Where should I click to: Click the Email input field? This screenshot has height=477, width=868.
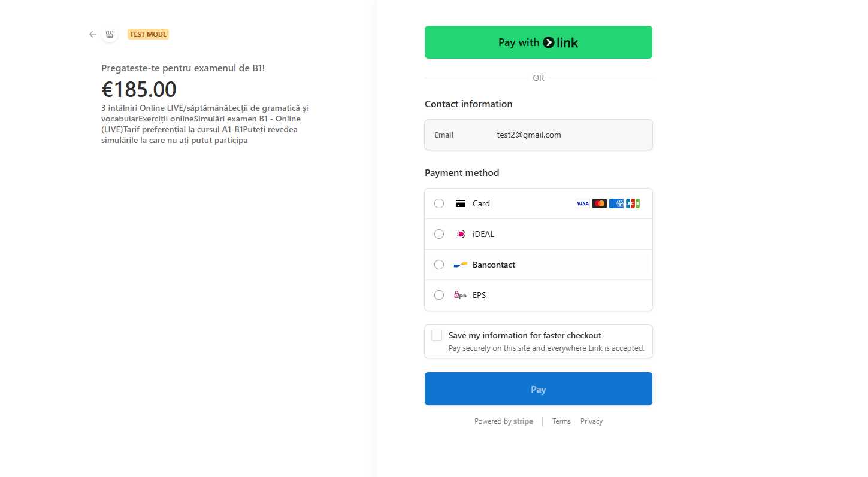[569, 135]
